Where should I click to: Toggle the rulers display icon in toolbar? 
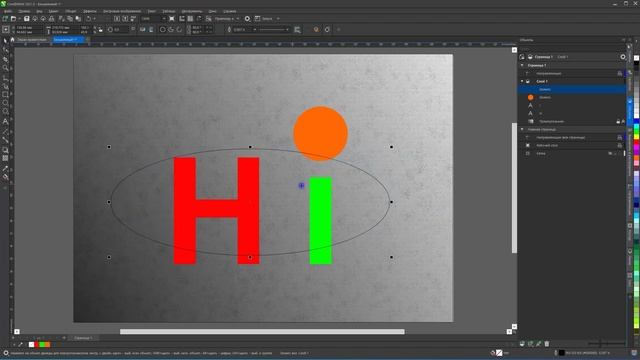182,19
